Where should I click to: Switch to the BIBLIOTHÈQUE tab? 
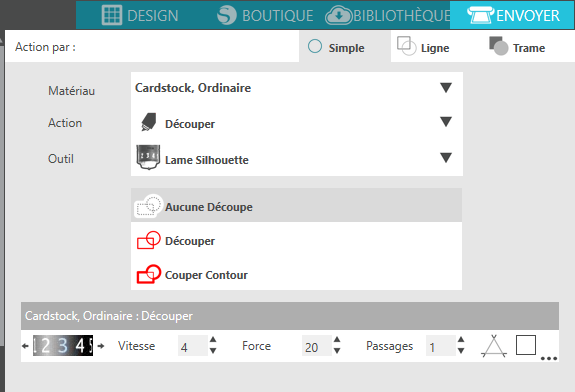(388, 15)
